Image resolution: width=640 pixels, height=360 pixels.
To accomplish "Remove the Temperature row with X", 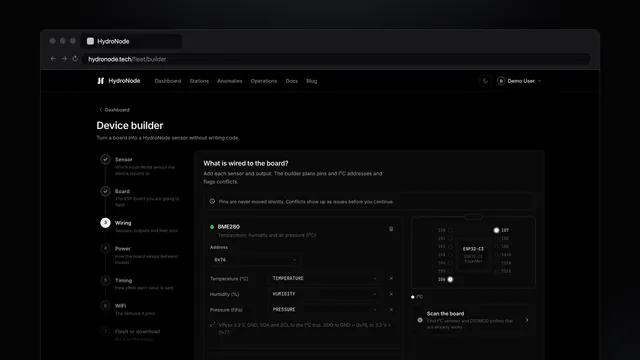I will 391,278.
